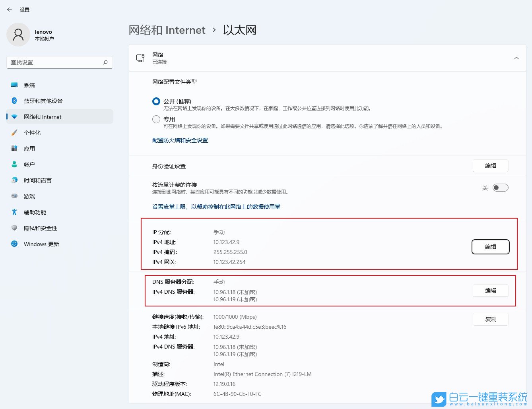
Task: Select the 系统 (System) settings icon
Action: (14, 85)
